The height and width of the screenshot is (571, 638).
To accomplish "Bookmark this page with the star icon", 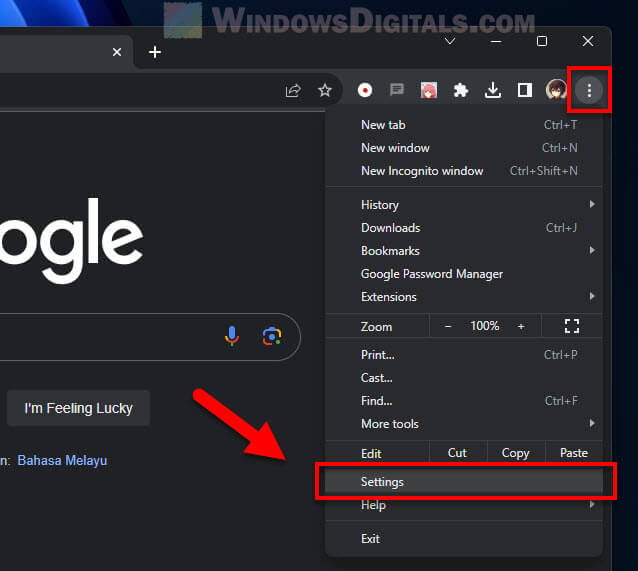I will point(325,90).
